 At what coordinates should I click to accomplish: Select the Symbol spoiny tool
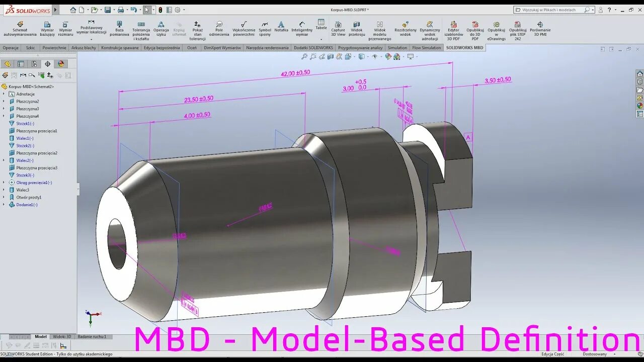click(x=265, y=29)
